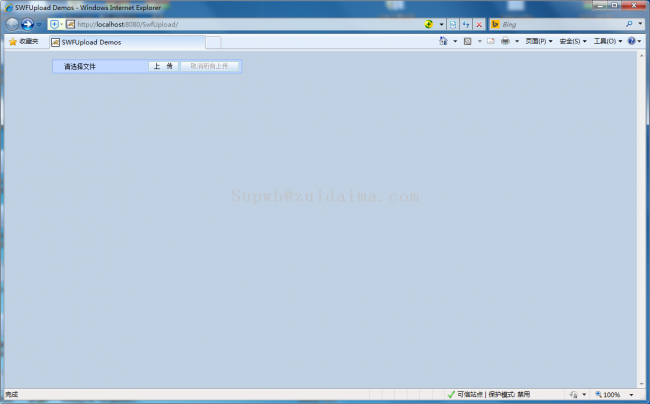Click the Print icon in command bar

pyautogui.click(x=505, y=42)
